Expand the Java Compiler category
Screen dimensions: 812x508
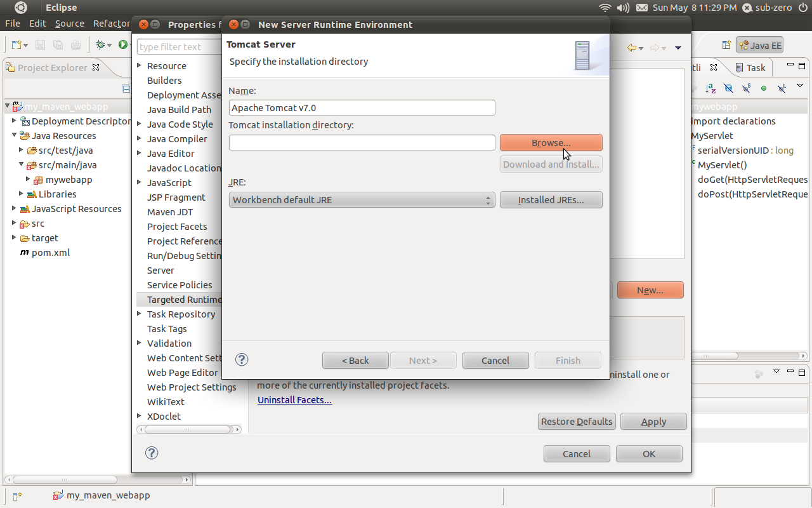pyautogui.click(x=140, y=139)
